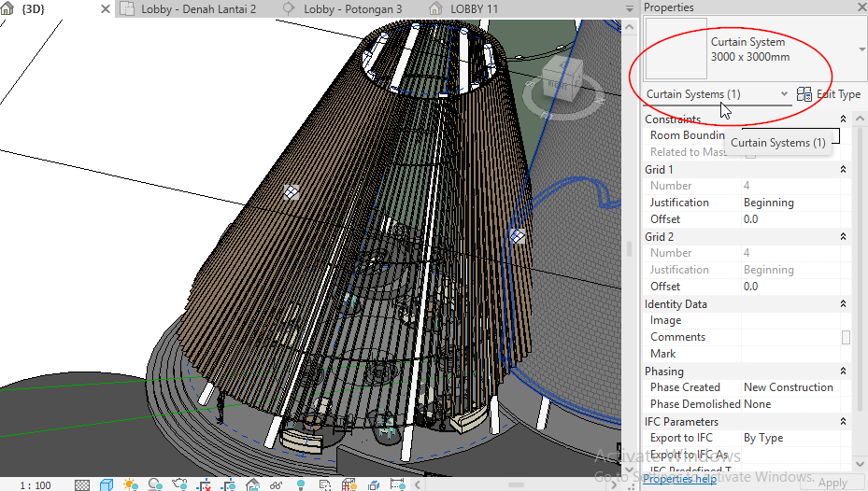Open the Curtain Systems (1) filter dropdown
Screen dimensions: 868x491
784,94
